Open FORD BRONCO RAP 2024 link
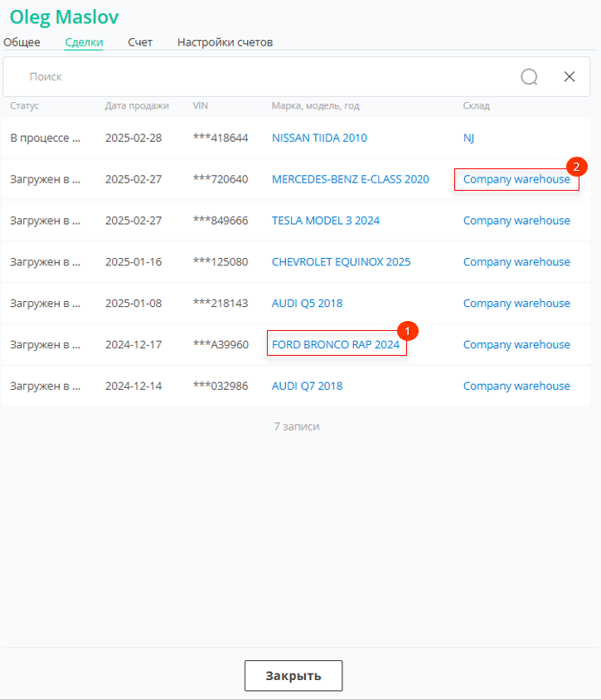This screenshot has height=700, width=601. pos(336,345)
